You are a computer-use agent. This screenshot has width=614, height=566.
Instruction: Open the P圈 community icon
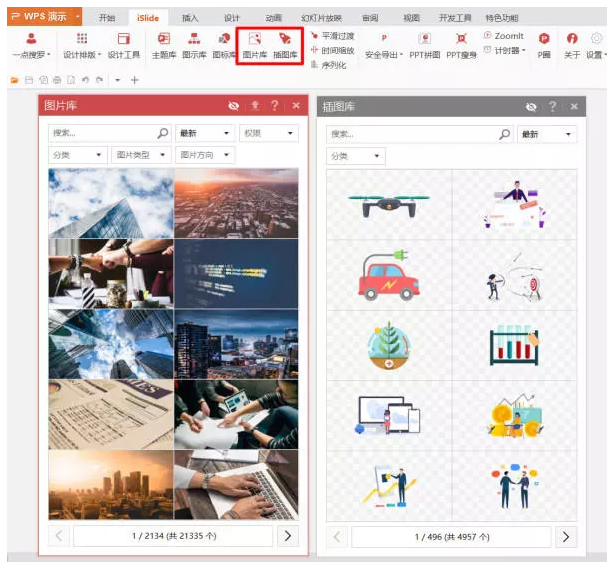click(544, 45)
